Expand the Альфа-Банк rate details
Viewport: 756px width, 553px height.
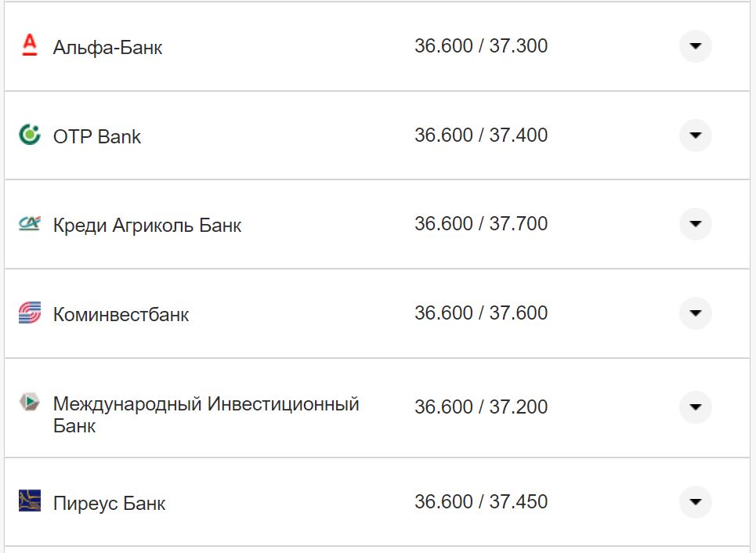[695, 46]
